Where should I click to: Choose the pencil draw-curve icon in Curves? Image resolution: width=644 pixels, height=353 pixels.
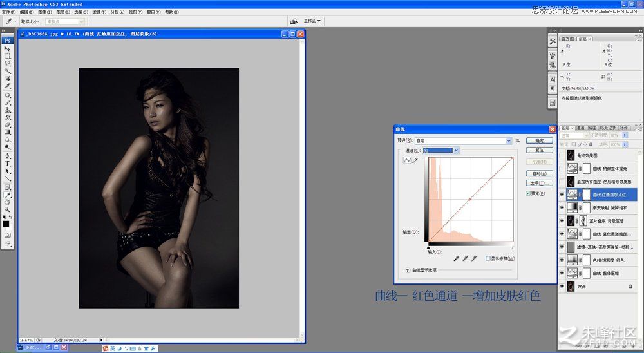(x=415, y=160)
